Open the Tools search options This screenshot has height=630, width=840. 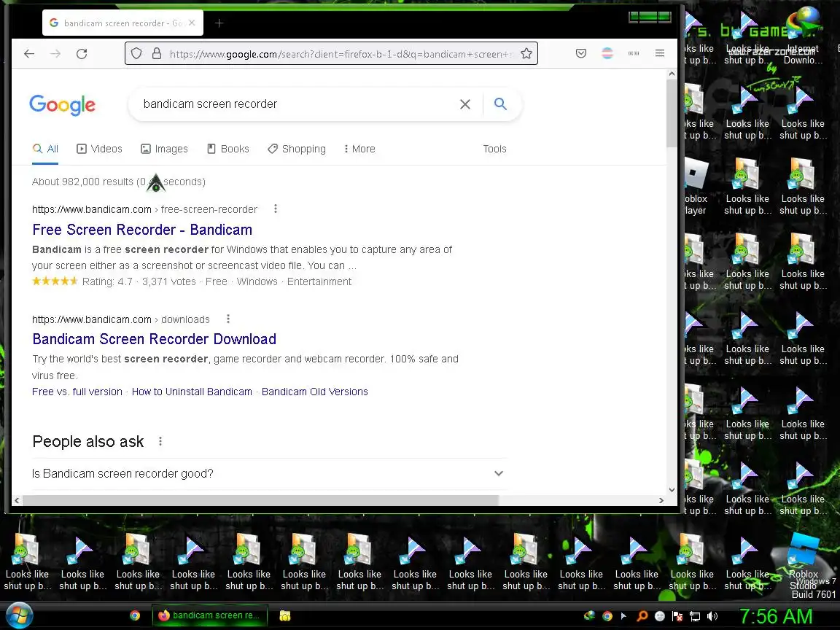coord(494,149)
